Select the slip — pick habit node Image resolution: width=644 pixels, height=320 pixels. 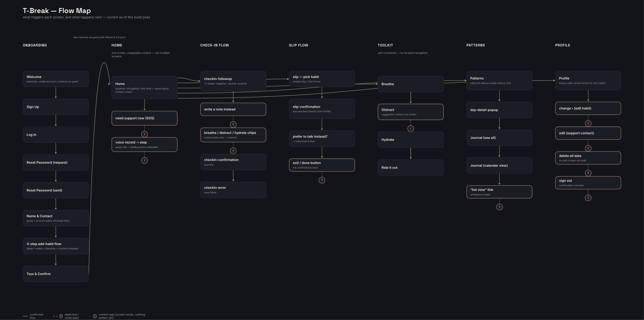click(x=322, y=79)
